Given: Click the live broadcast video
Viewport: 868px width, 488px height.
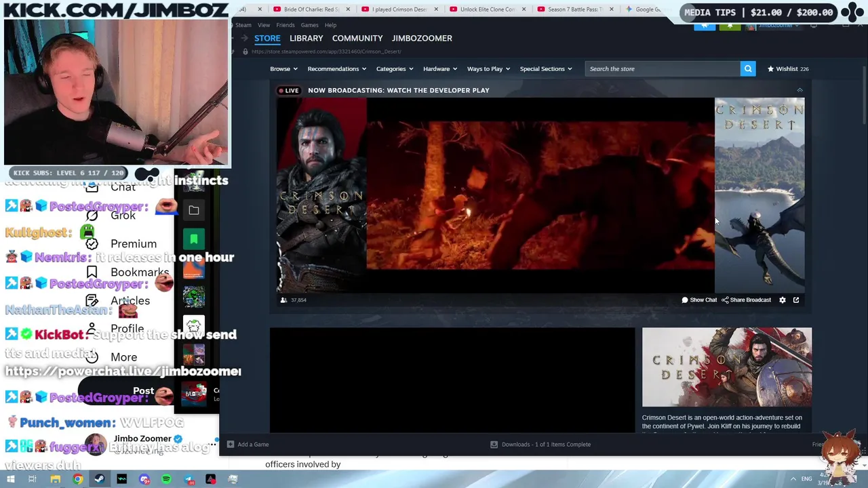Looking at the screenshot, I should [540, 195].
